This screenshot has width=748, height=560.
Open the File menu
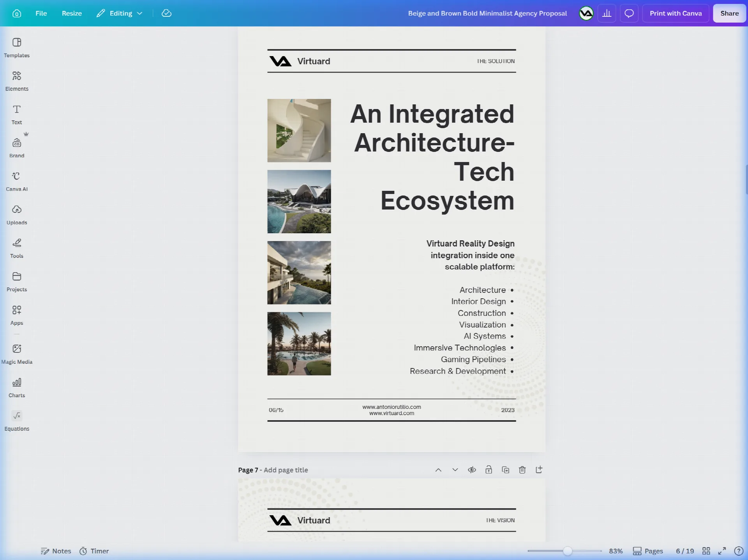41,13
